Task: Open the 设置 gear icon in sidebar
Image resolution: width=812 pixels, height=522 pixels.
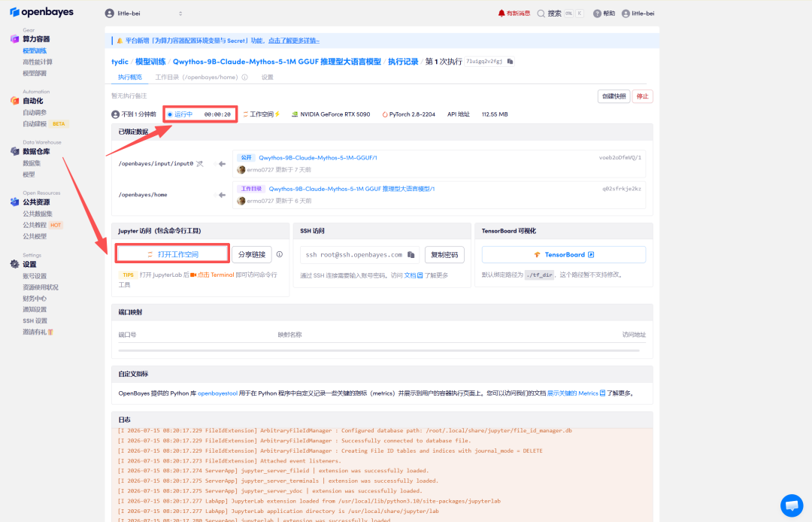Action: pyautogui.click(x=14, y=264)
